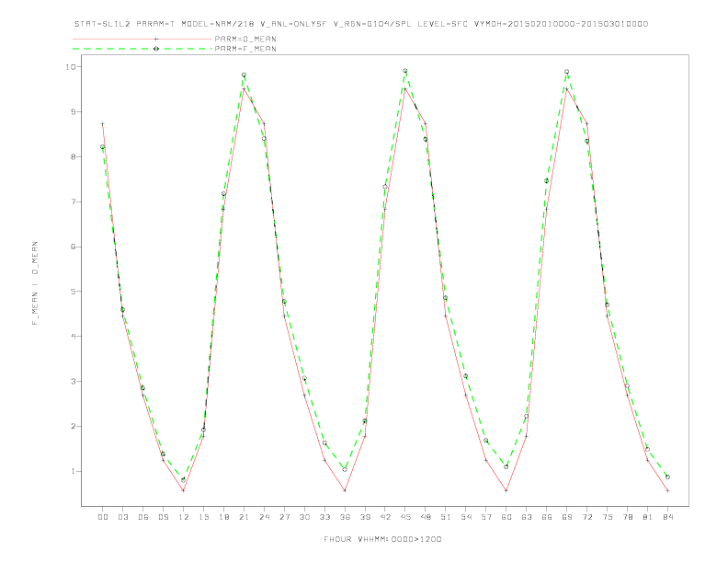
Task: Click the PARM=O_MEAN legend label
Action: (x=245, y=39)
